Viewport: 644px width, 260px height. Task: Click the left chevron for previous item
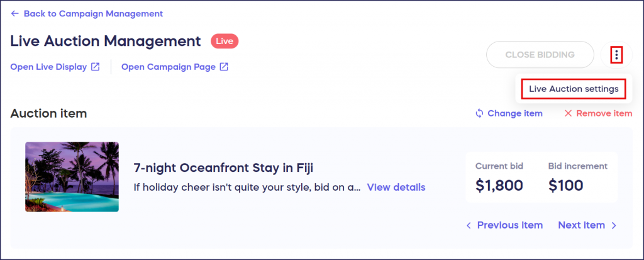pos(469,225)
